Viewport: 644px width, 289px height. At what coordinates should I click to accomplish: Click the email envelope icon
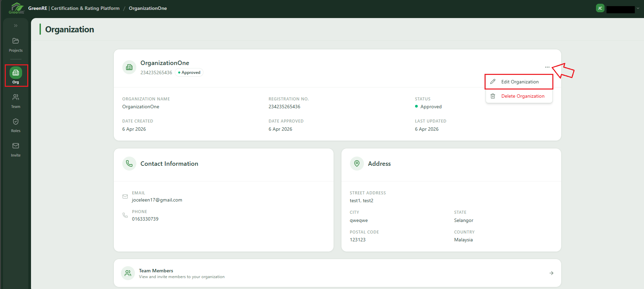coord(125,196)
